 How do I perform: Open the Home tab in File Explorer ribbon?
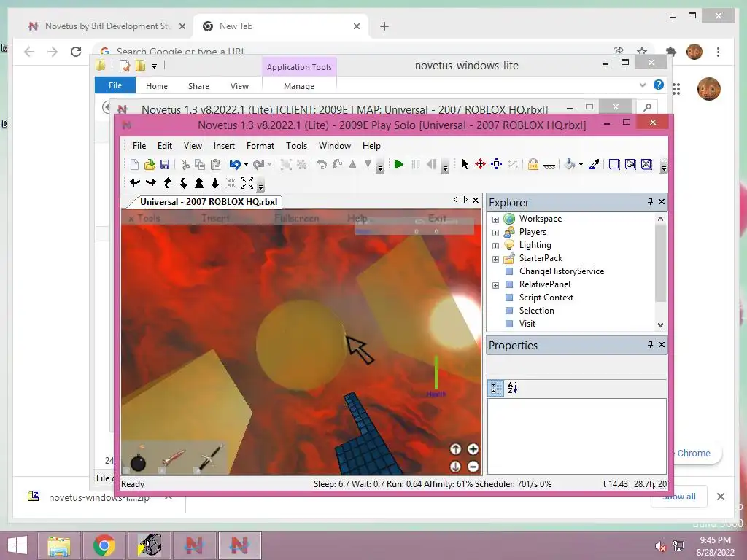coord(157,86)
